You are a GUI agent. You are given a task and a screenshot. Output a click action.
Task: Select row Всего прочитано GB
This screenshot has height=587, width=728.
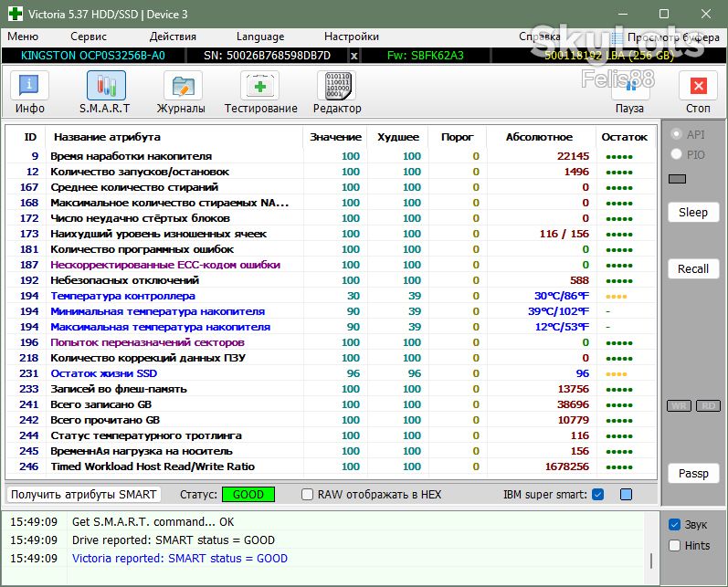[331, 420]
